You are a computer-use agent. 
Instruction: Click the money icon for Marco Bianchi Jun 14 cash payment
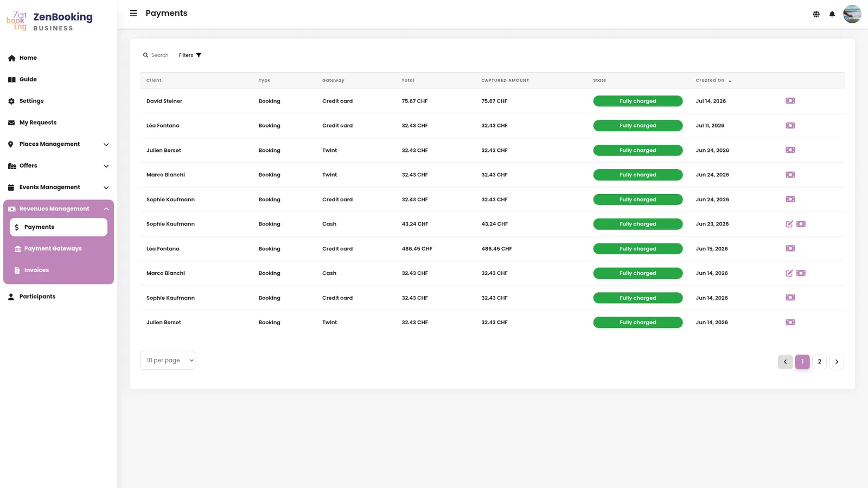(801, 273)
